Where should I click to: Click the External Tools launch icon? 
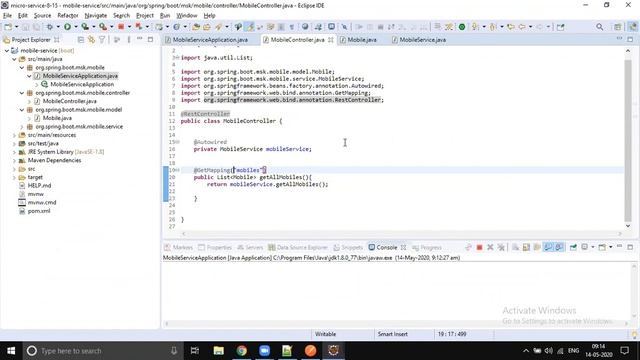(103, 27)
